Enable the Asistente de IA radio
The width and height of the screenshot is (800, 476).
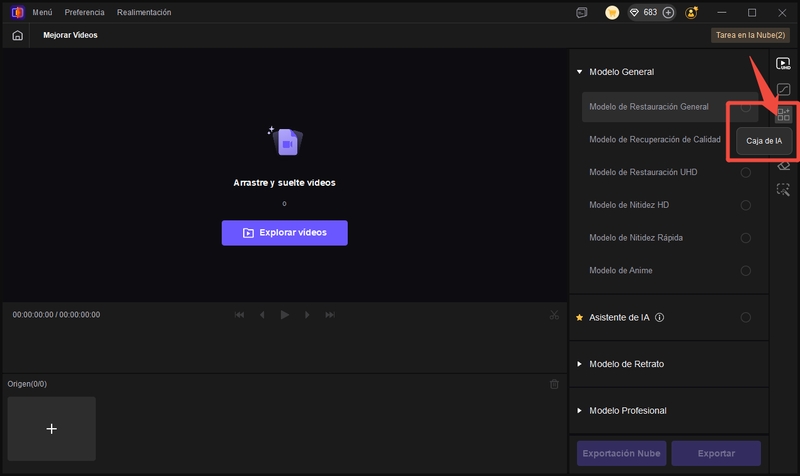click(x=745, y=317)
